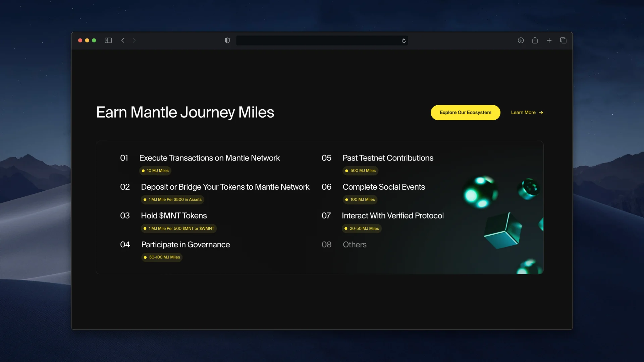Expand the 08 Others entry

(x=354, y=245)
